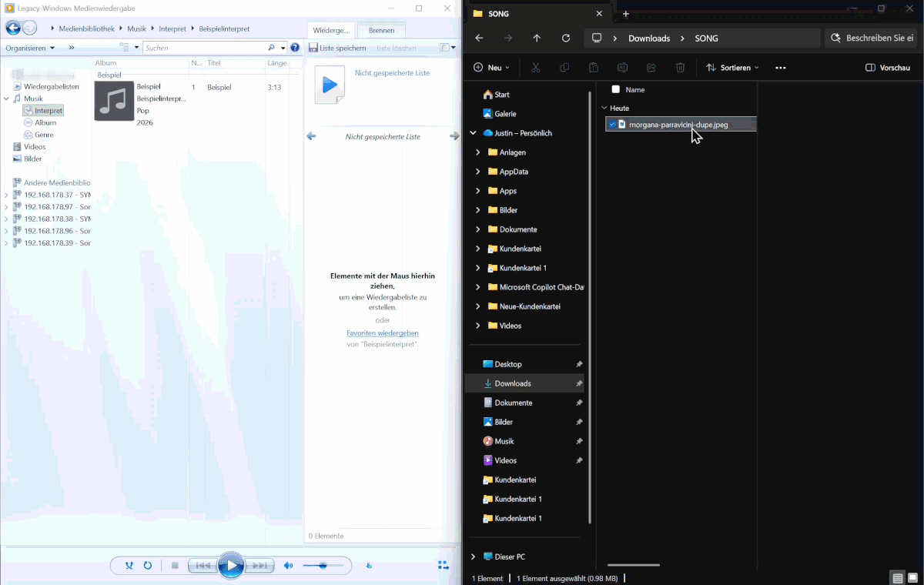This screenshot has height=585, width=924.
Task: Skip to next track button
Action: point(260,566)
